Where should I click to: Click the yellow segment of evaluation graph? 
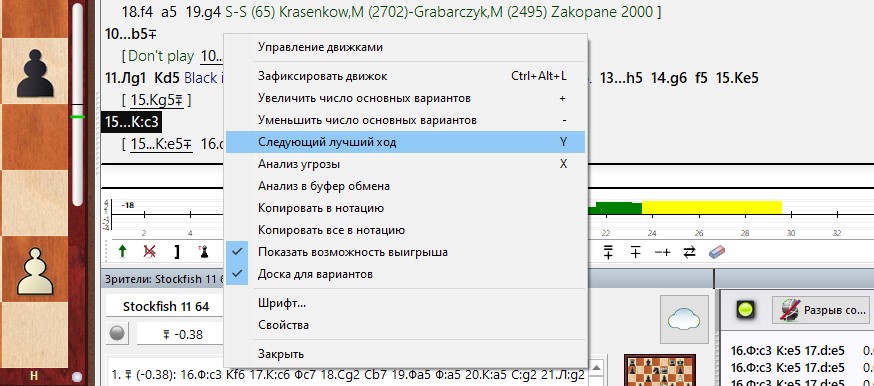pos(712,207)
